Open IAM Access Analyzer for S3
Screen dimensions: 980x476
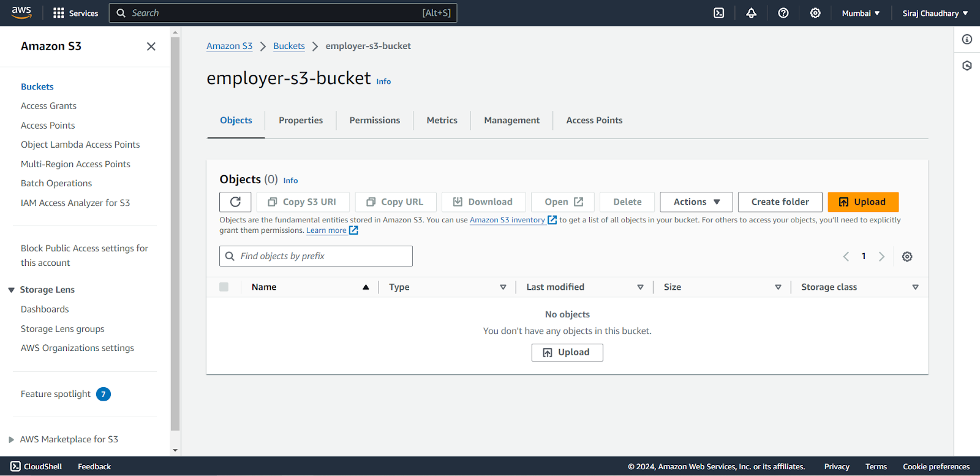click(x=75, y=203)
